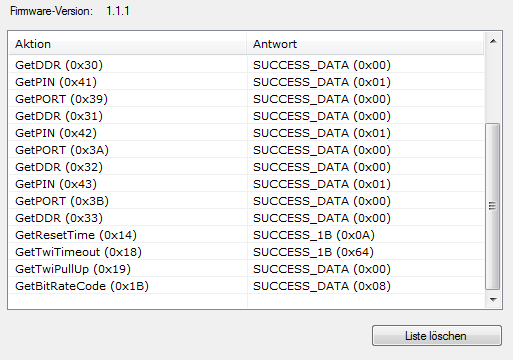Select the GetTwiTimeout (0x18) row
This screenshot has height=360, width=513.
[x=247, y=252]
